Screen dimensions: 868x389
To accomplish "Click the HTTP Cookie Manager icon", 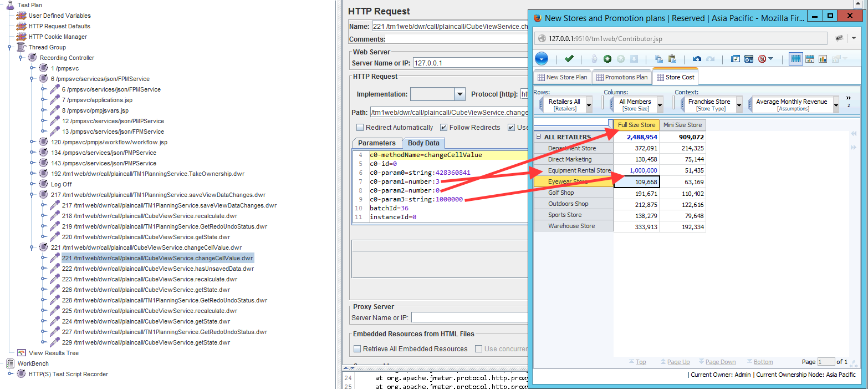I will (21, 37).
